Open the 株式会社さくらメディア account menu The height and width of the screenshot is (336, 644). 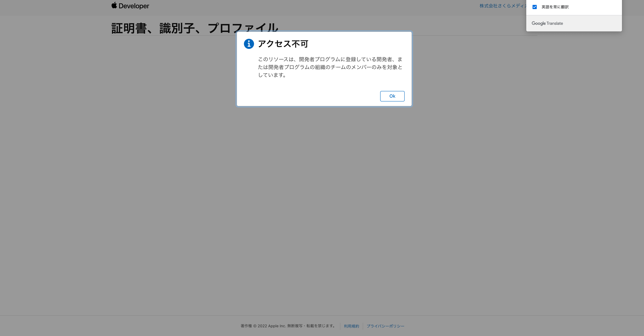pyautogui.click(x=502, y=6)
